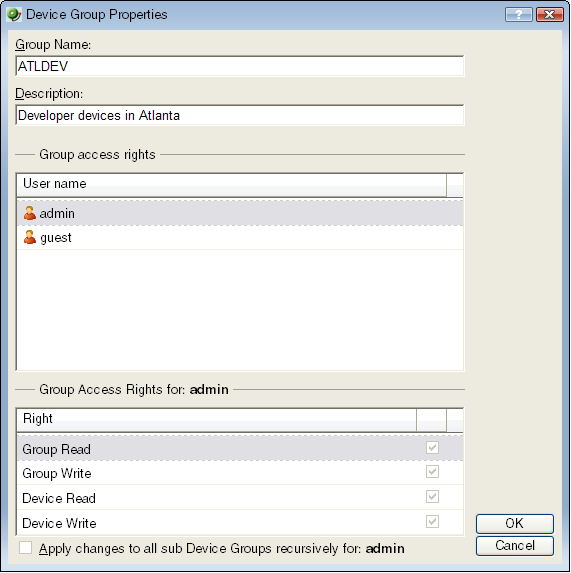Close the Device Group Properties dialog
The height and width of the screenshot is (573, 571).
549,15
